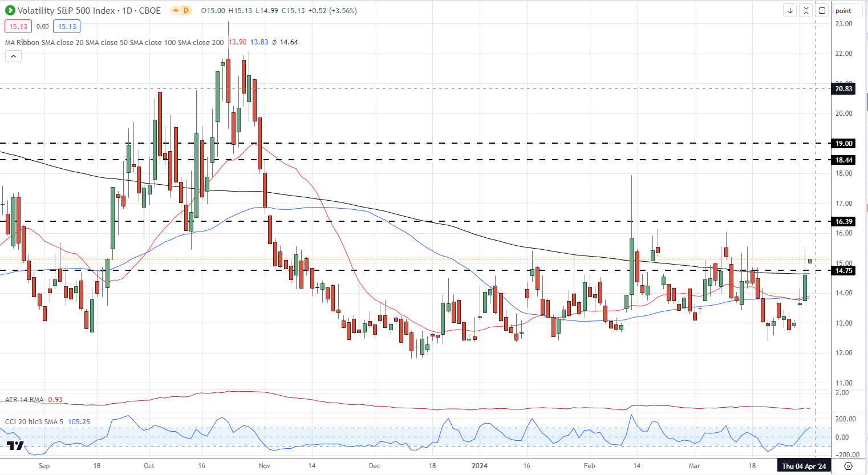Click the 105.25 CCI value
This screenshot has width=868, height=475.
pyautogui.click(x=79, y=422)
